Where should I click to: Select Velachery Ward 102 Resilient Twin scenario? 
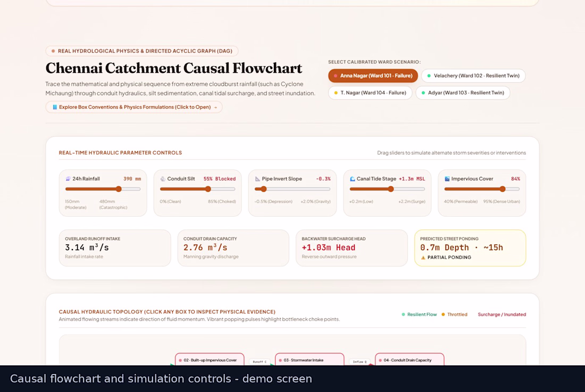473,75
